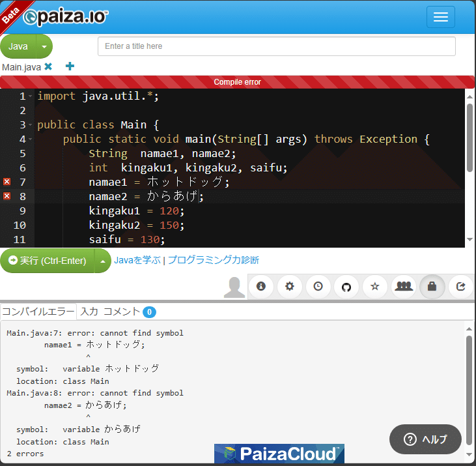Click the paiza.io logo
This screenshot has width=476, height=466.
(66, 17)
